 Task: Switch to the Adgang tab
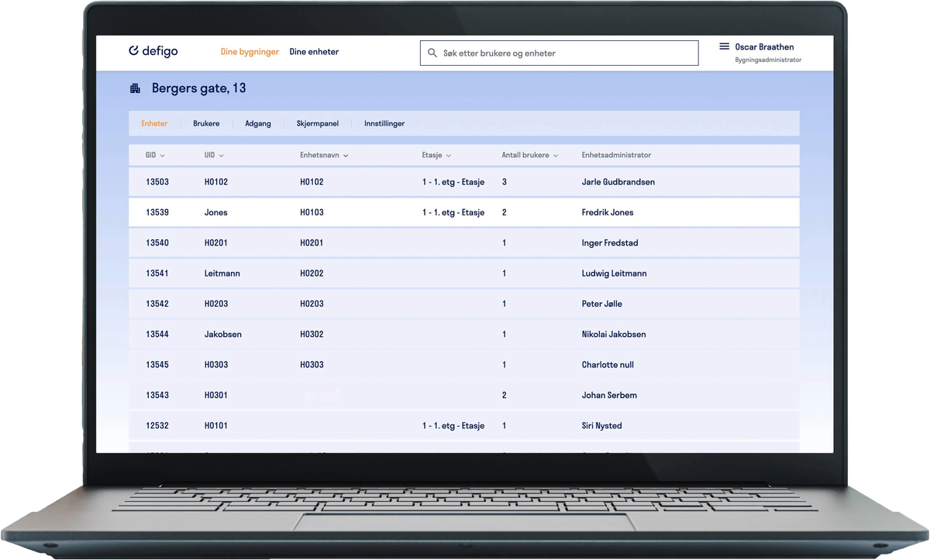click(x=258, y=123)
